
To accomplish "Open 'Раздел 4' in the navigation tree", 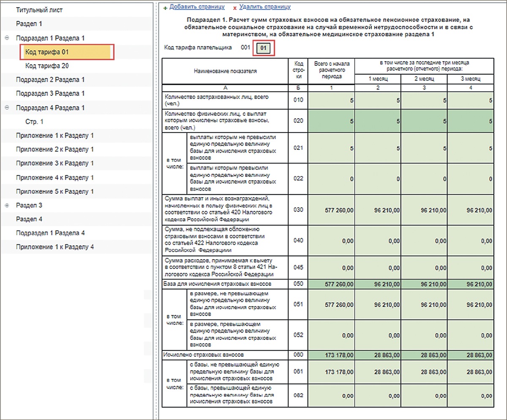I will point(29,219).
